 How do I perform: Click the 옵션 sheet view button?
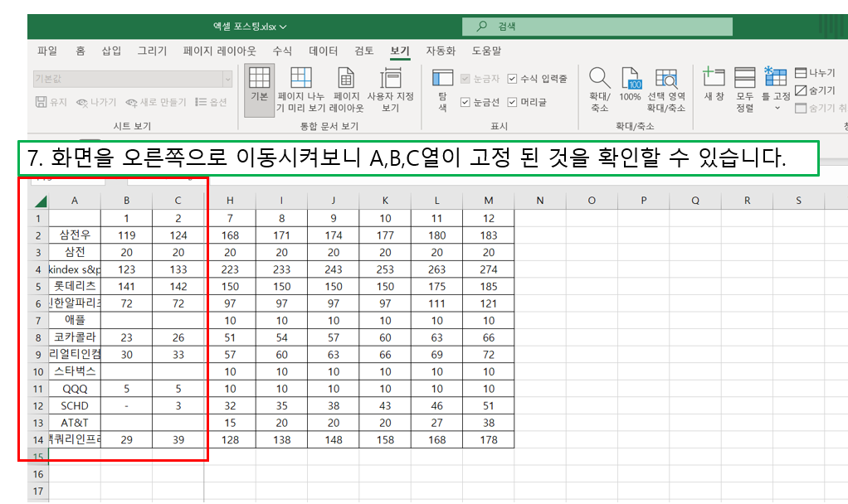point(211,102)
